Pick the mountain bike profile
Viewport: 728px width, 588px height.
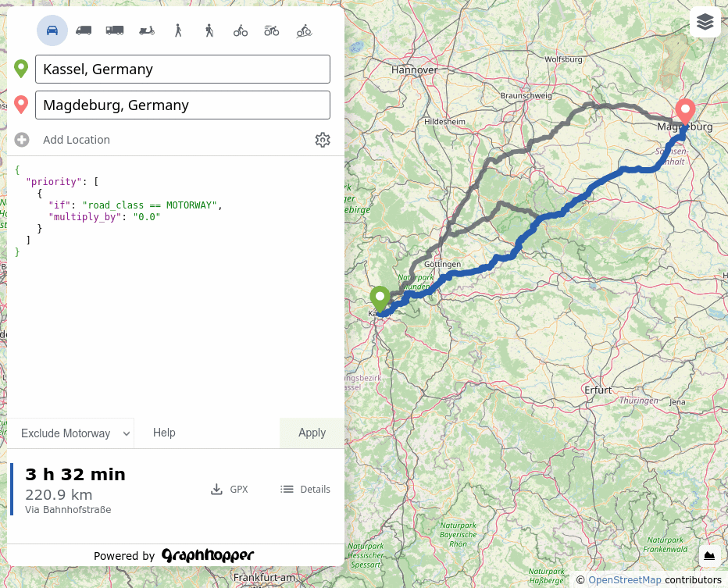pos(304,30)
